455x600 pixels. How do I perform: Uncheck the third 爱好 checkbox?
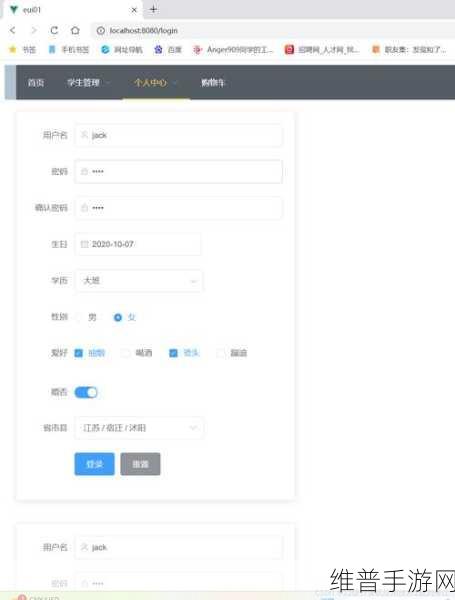[x=173, y=353]
